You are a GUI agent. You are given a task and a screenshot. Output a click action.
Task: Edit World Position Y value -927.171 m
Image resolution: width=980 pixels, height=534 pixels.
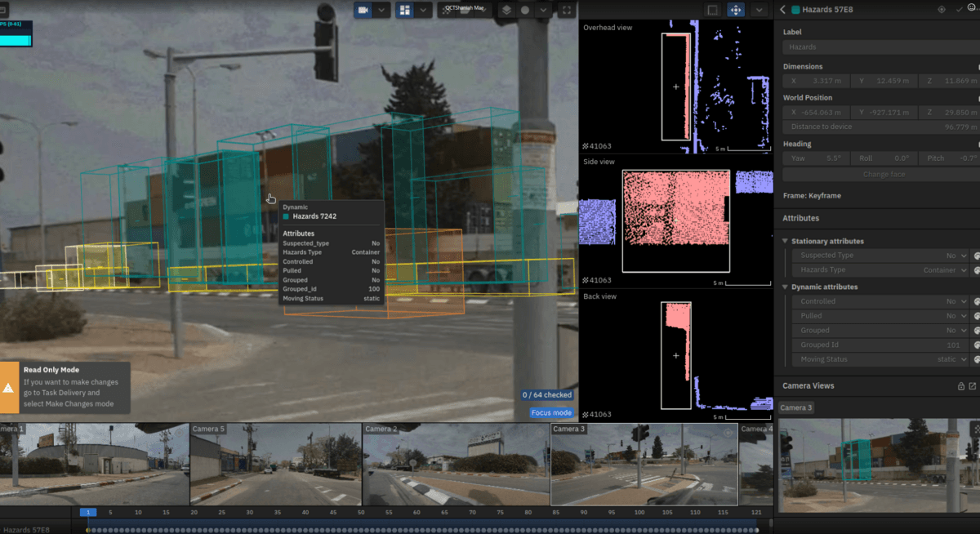[x=886, y=112]
